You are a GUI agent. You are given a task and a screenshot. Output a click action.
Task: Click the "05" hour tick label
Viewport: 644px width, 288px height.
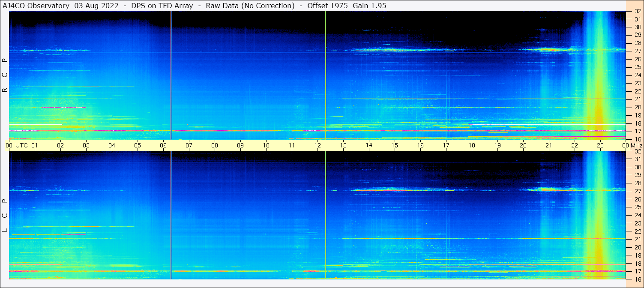(x=138, y=145)
